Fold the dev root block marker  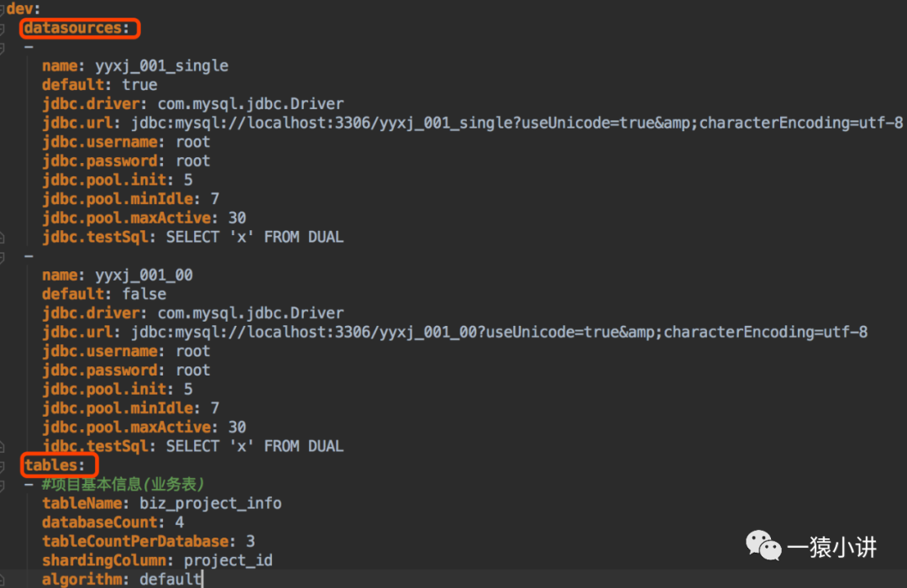point(3,10)
